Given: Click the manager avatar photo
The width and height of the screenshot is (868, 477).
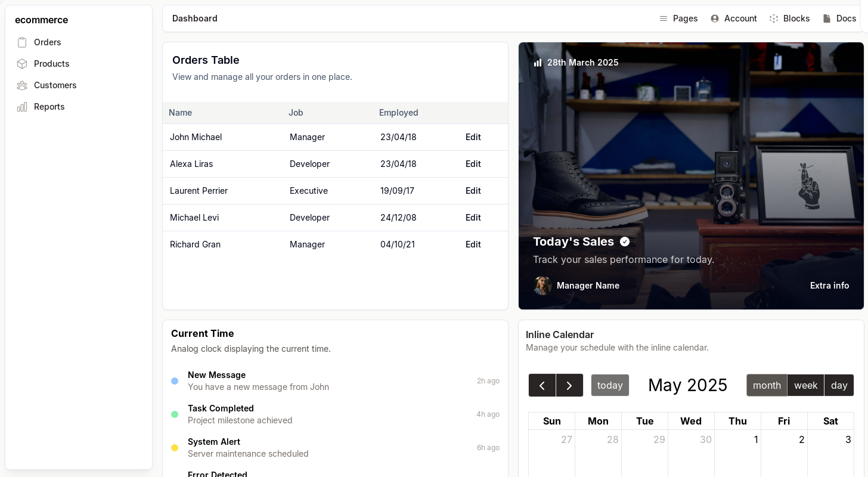Looking at the screenshot, I should [x=542, y=286].
